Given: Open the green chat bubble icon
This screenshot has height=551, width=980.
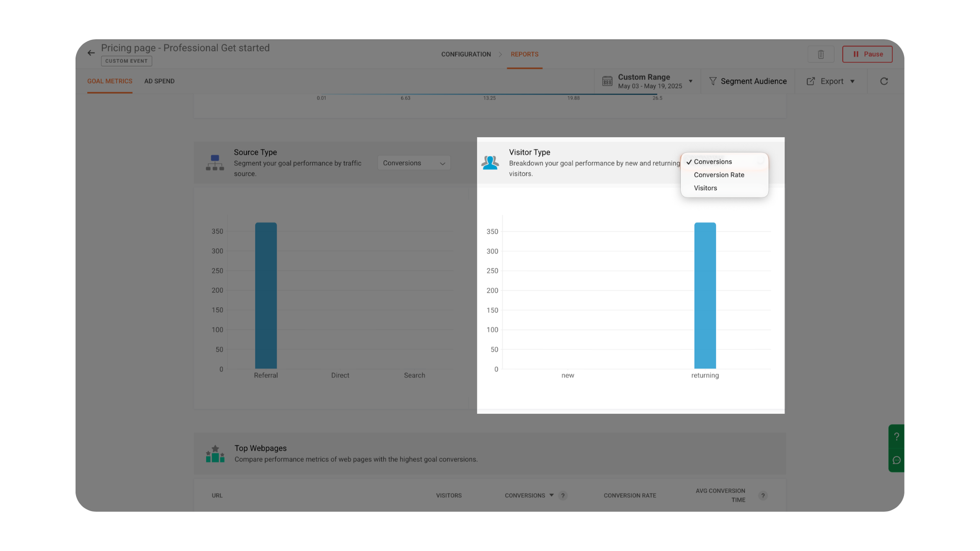Looking at the screenshot, I should pos(896,460).
